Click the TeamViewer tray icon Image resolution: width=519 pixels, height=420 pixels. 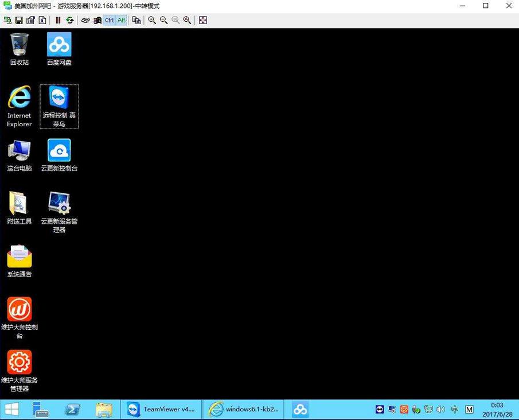(x=380, y=410)
